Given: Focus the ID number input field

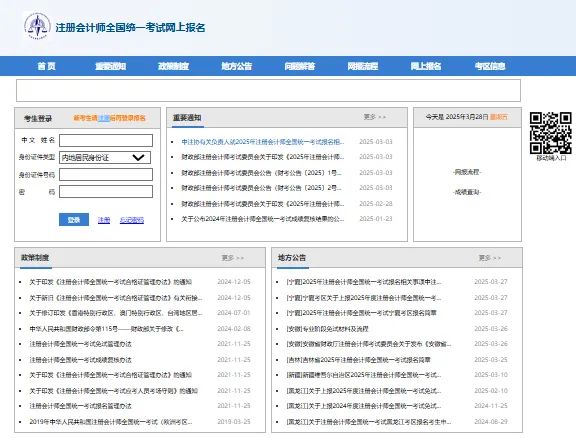Looking at the screenshot, I should click(x=106, y=175).
